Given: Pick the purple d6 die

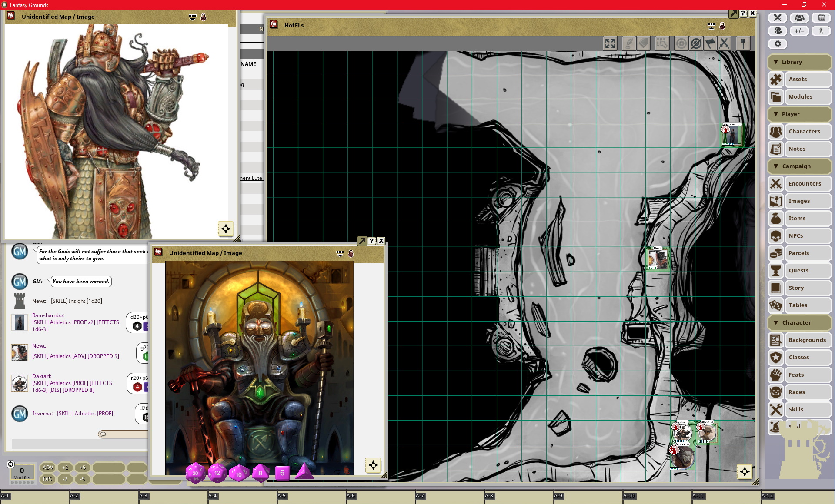Looking at the screenshot, I should (x=282, y=473).
